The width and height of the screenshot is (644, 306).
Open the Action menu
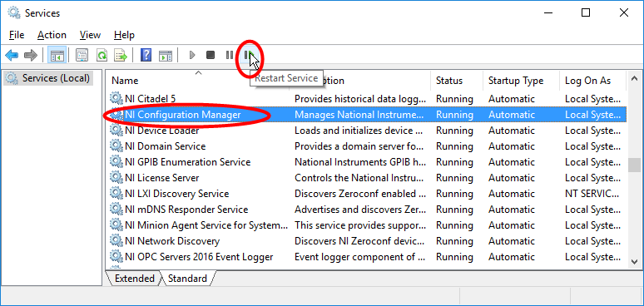click(x=52, y=35)
